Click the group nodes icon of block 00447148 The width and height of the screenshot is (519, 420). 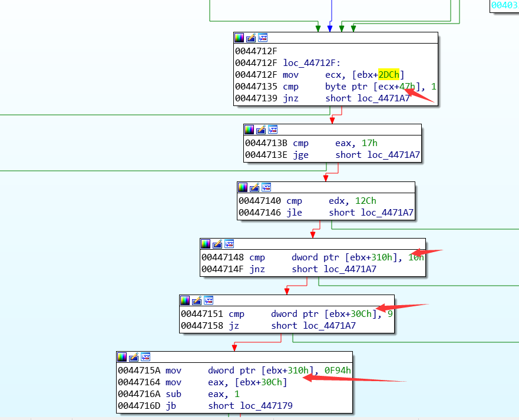pyautogui.click(x=229, y=244)
